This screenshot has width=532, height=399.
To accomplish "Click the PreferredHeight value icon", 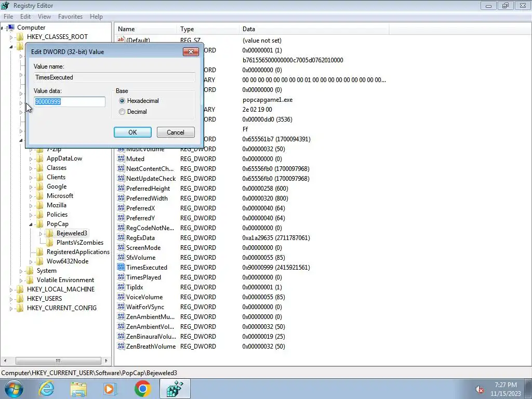I will point(121,188).
